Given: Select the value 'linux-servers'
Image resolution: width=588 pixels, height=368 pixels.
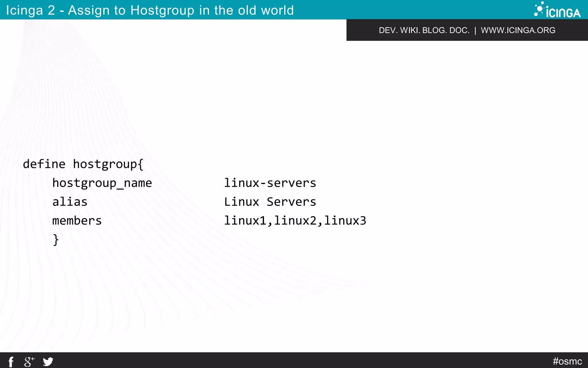Looking at the screenshot, I should (270, 183).
